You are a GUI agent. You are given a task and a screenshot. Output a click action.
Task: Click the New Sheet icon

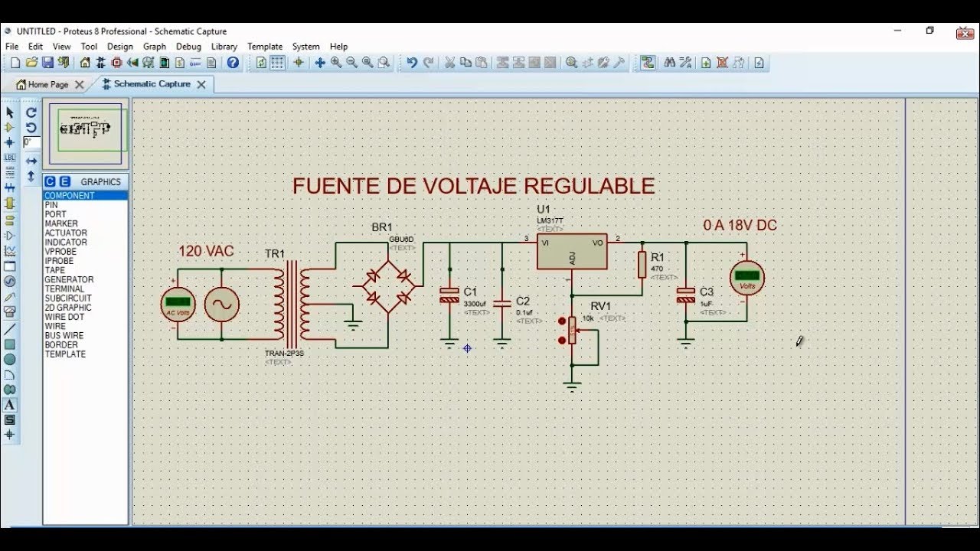click(706, 63)
